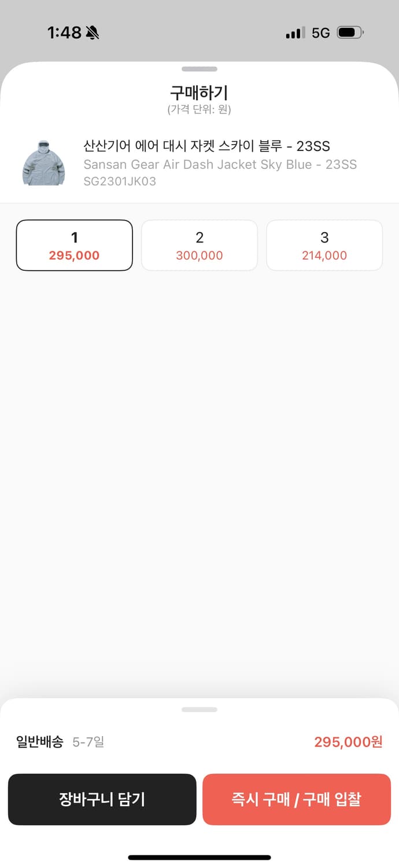Image resolution: width=399 pixels, height=868 pixels.
Task: Tap the Sansan Gear Air Dash Jacket text
Action: (220, 164)
